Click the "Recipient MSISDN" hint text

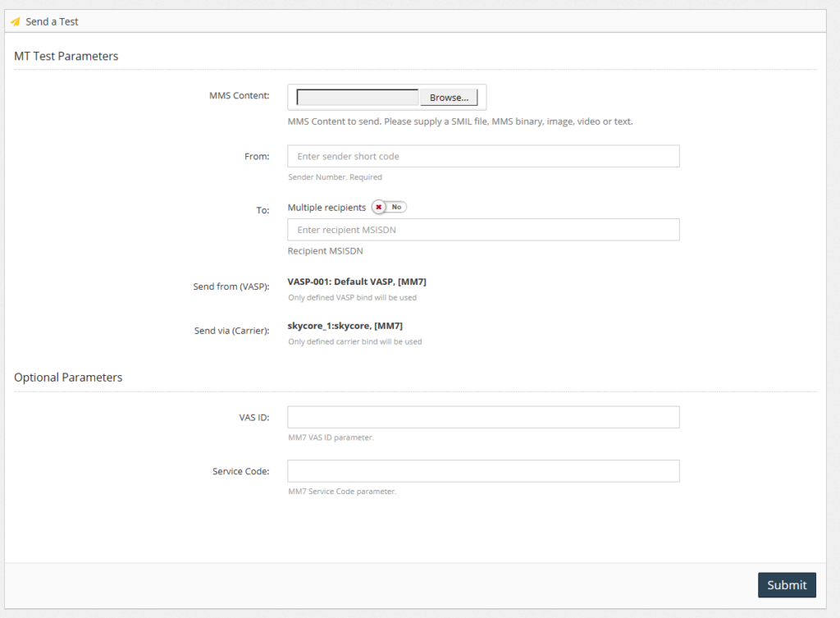pyautogui.click(x=325, y=251)
